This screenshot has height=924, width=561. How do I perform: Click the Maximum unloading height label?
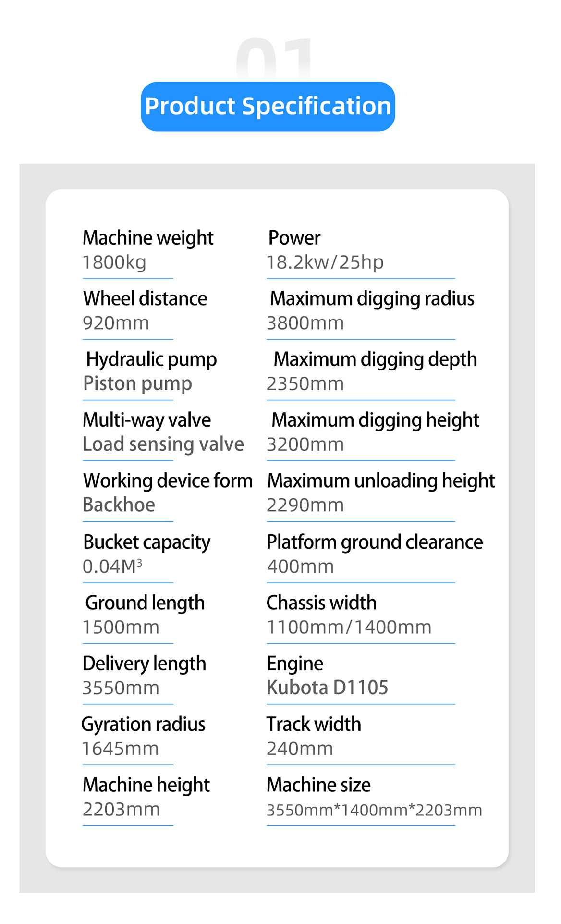[x=381, y=480]
